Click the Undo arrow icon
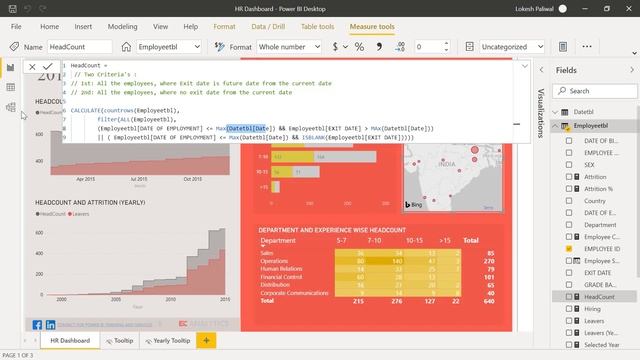Screen dimensions: 640x360 click(x=28, y=9)
